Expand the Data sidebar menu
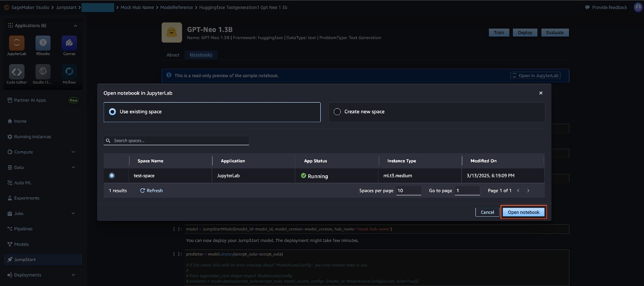The image size is (644, 286). pyautogui.click(x=74, y=167)
